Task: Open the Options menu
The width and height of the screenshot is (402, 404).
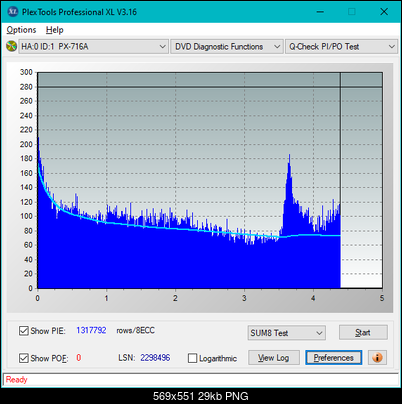Action: pos(21,30)
